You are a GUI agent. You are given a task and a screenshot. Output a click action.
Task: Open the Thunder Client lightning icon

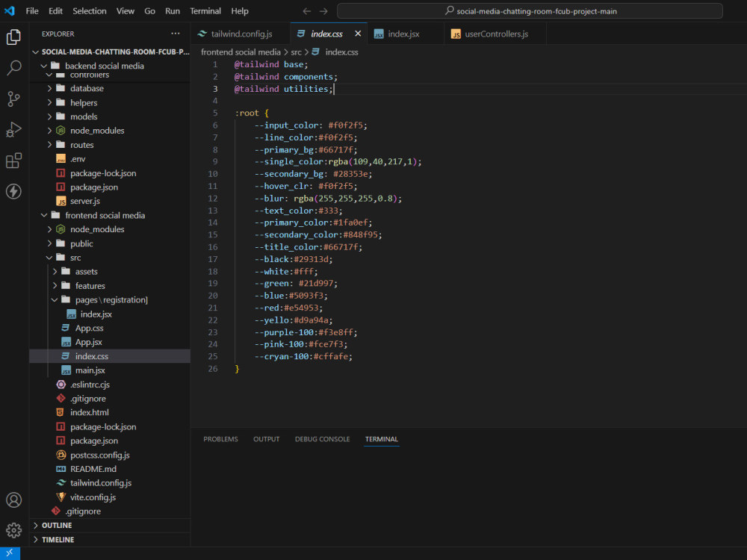[13, 191]
